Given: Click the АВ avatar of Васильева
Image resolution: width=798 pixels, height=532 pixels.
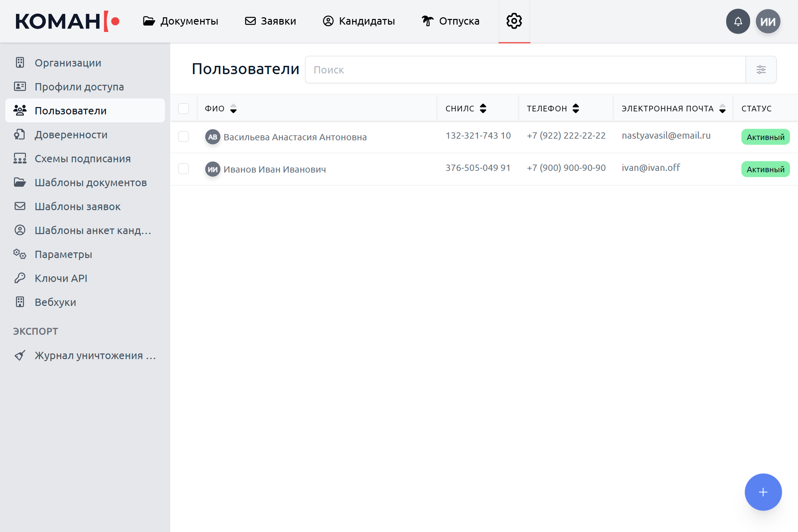Looking at the screenshot, I should (213, 137).
